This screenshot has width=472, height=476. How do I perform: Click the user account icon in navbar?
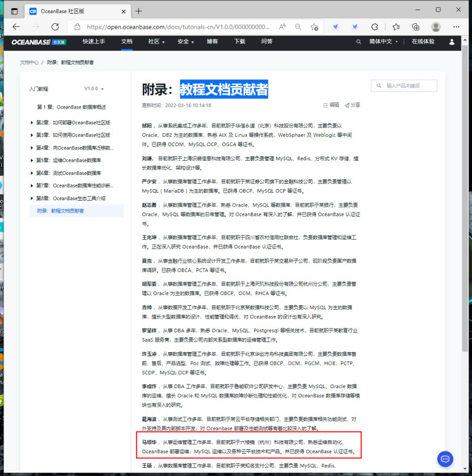tap(452, 42)
